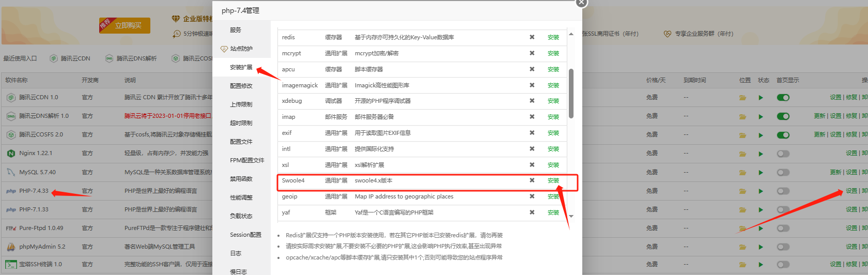Image resolution: width=868 pixels, height=275 pixels.
Task: Enable homepage display for Nginx 1.22.1
Action: [783, 154]
